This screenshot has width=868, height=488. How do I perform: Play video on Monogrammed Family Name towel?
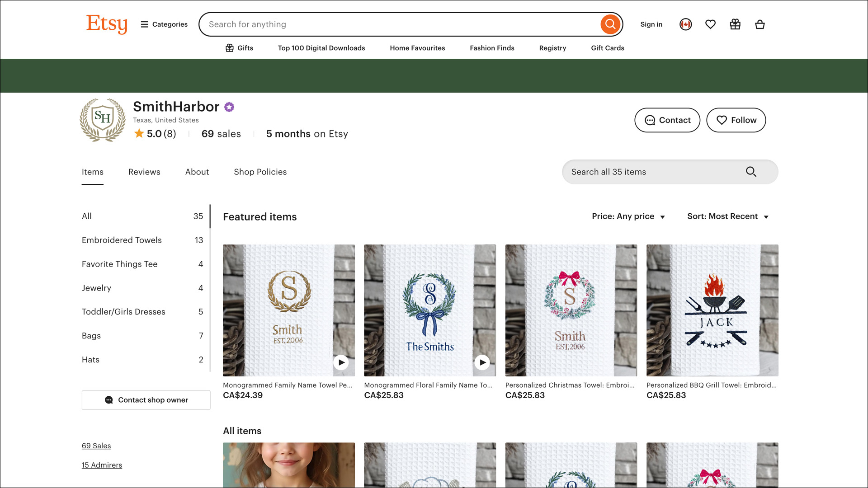point(341,362)
